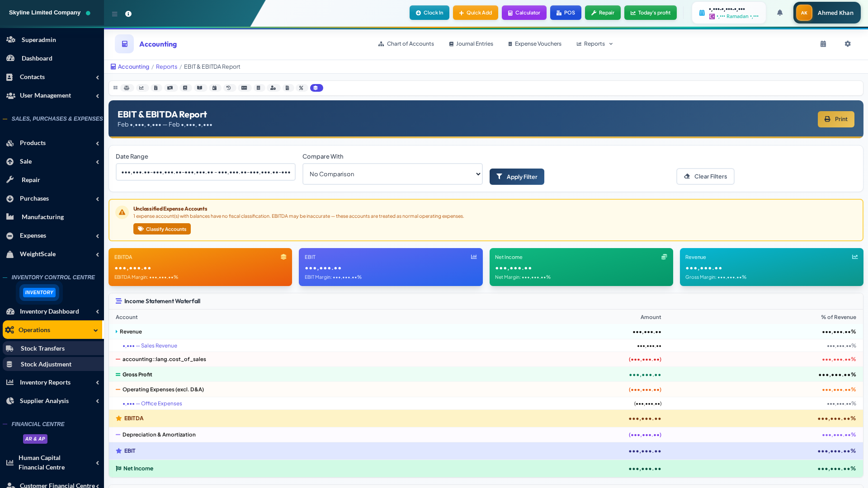The width and height of the screenshot is (868, 488).
Task: Click the settings gear in Accounting header
Action: click(x=848, y=44)
